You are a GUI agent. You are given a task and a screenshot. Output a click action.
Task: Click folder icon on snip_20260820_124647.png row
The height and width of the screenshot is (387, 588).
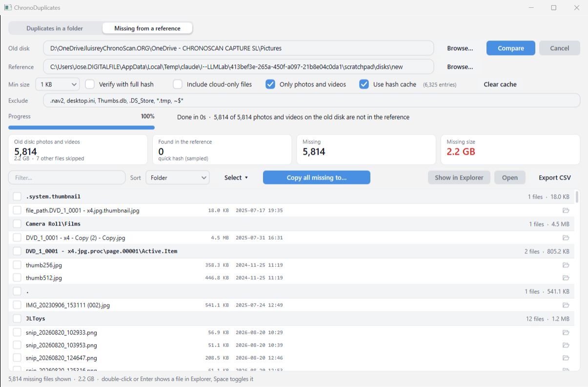[x=566, y=358]
